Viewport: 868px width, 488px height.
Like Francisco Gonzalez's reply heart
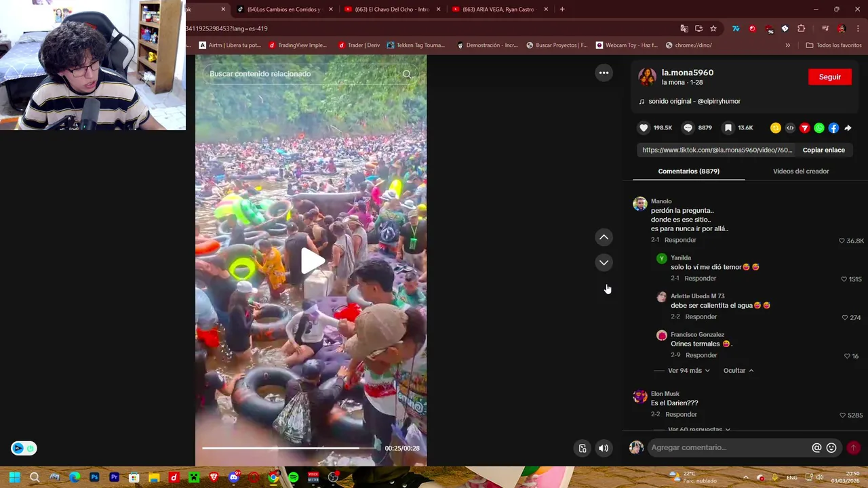(x=847, y=356)
